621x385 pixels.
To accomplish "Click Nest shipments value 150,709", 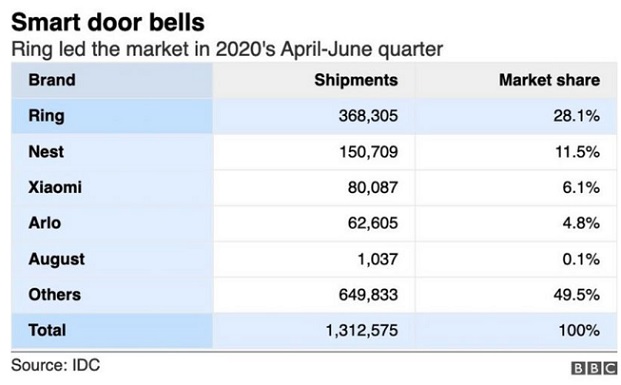I will (x=368, y=152).
